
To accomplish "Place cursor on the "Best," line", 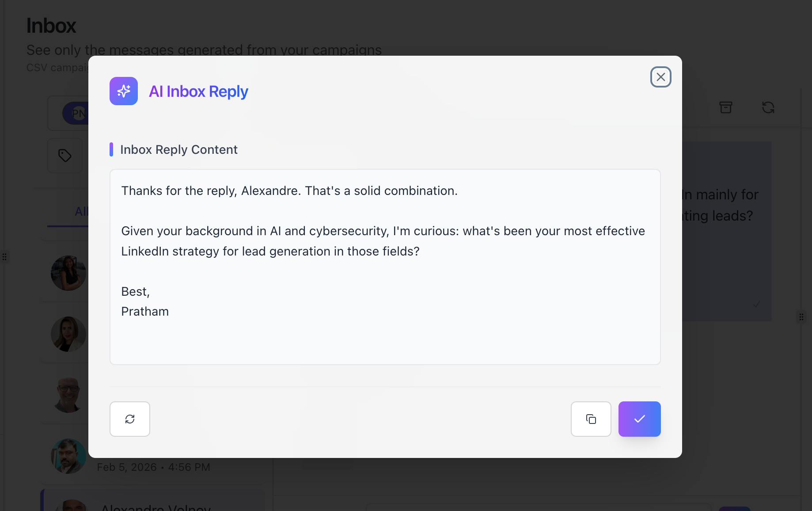I will 136,292.
